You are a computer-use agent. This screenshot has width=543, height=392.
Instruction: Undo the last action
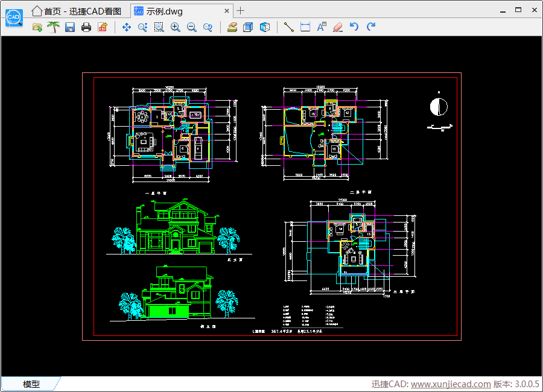click(x=355, y=27)
